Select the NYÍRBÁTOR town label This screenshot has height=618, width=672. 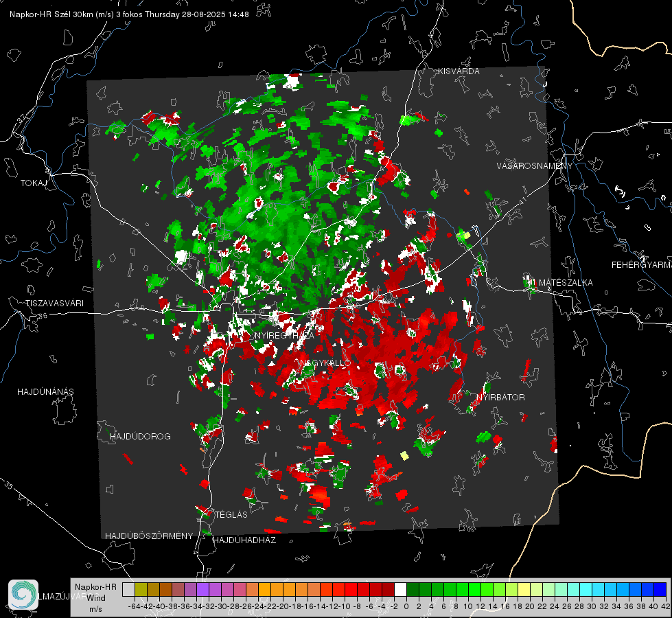coord(500,398)
